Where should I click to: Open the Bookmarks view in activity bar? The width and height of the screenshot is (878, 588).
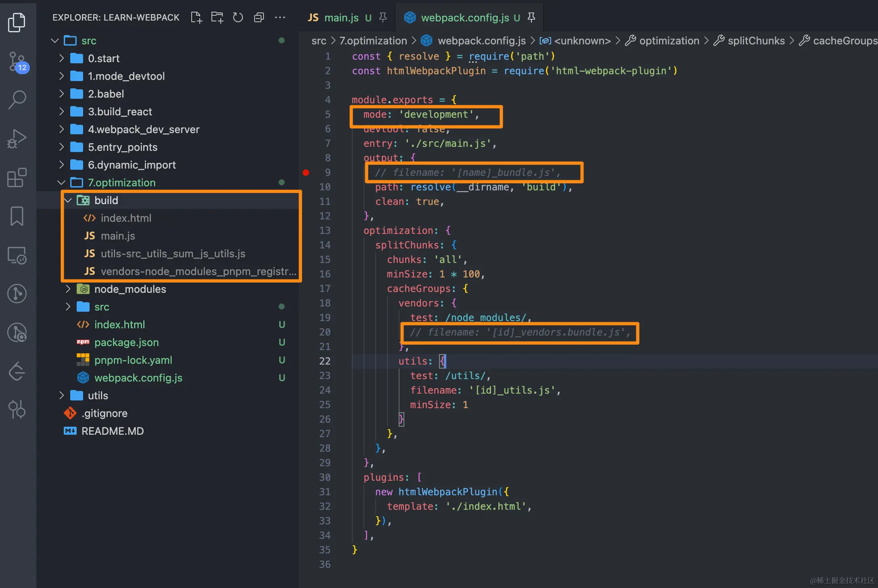point(17,216)
